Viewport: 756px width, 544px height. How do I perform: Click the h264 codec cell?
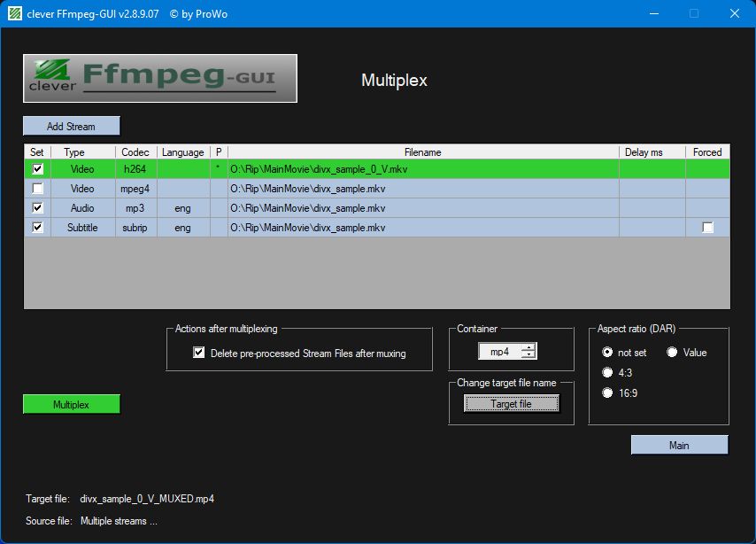pos(136,169)
